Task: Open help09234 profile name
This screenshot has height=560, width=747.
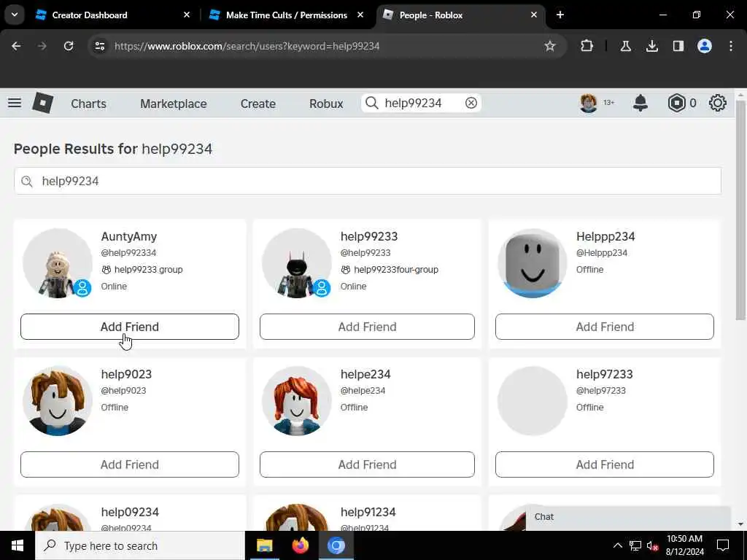Action: click(x=130, y=512)
